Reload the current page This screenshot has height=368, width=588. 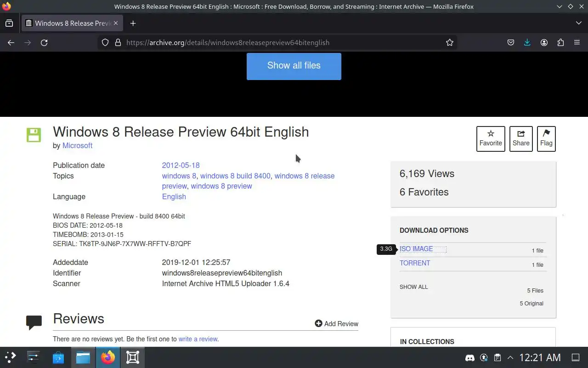[44, 42]
